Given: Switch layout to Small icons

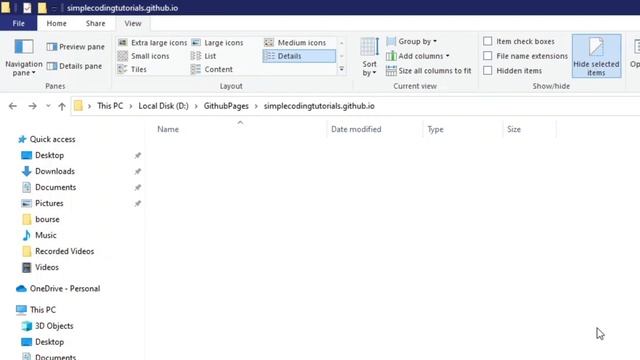Looking at the screenshot, I should coord(143,56).
